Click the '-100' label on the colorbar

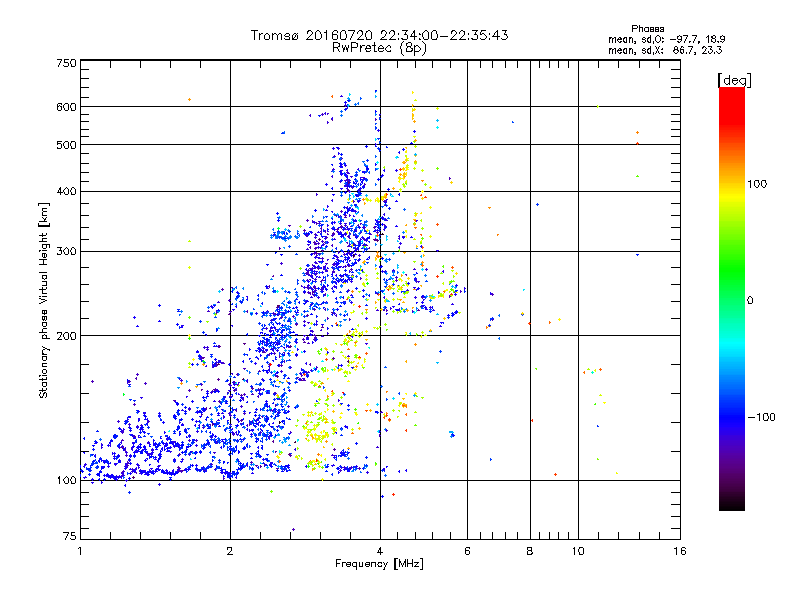point(762,417)
